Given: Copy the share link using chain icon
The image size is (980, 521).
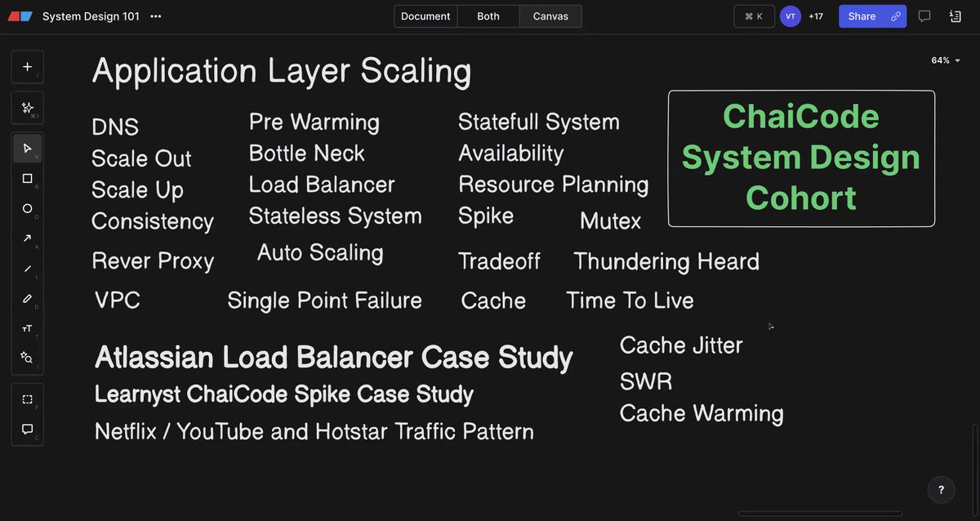Looking at the screenshot, I should pos(896,16).
